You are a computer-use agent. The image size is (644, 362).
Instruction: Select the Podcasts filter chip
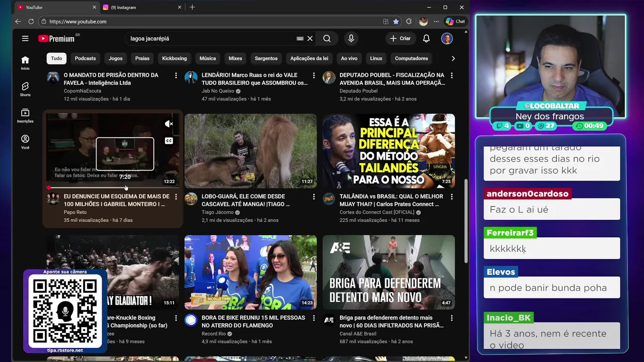(x=86, y=58)
